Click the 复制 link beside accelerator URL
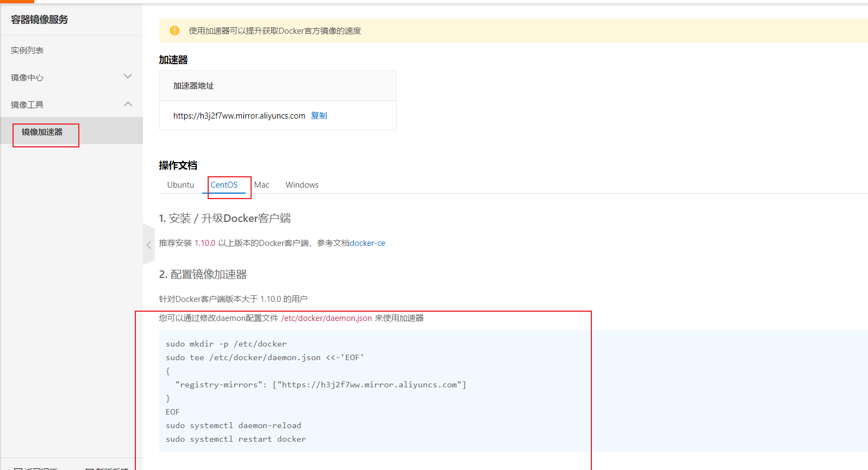This screenshot has width=868, height=470. click(319, 115)
